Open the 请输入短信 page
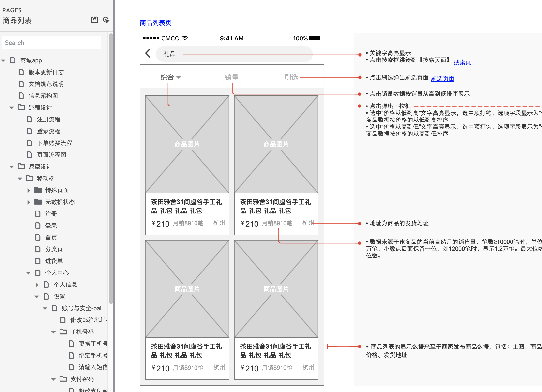 pos(93,367)
